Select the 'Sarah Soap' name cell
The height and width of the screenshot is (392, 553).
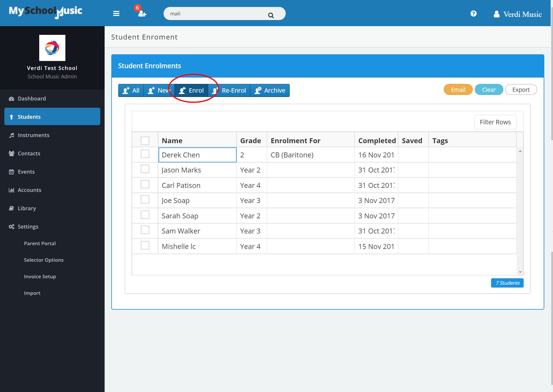[197, 216]
